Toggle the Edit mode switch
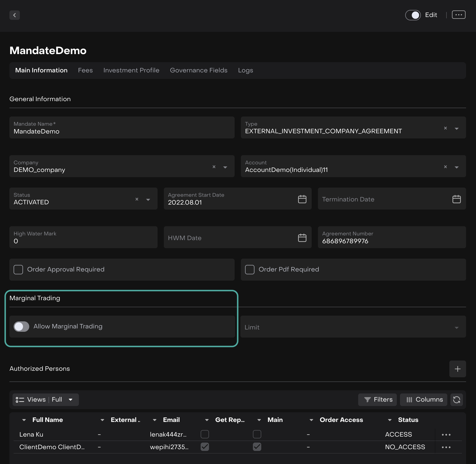This screenshot has width=476, height=464. coord(413,15)
